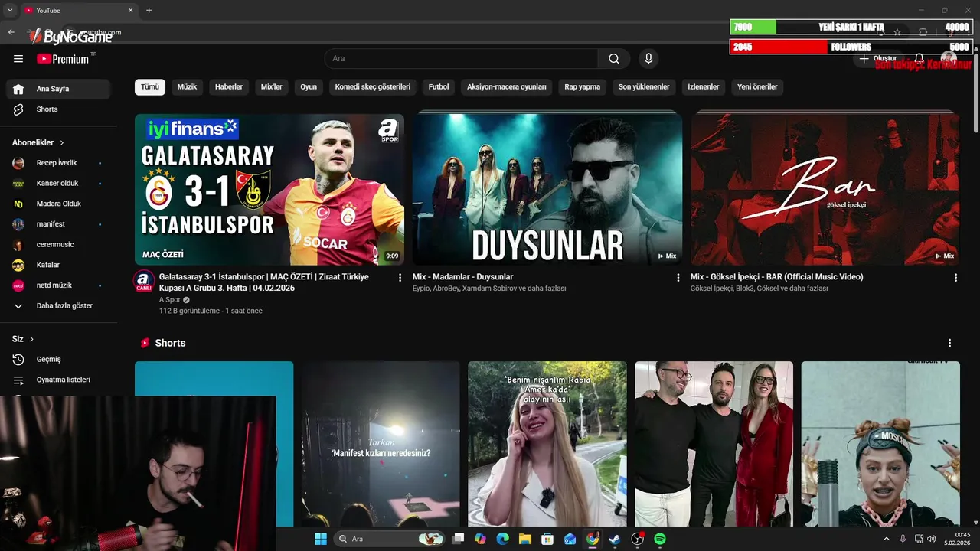
Task: Select the Rap yapma chip
Action: tap(583, 86)
